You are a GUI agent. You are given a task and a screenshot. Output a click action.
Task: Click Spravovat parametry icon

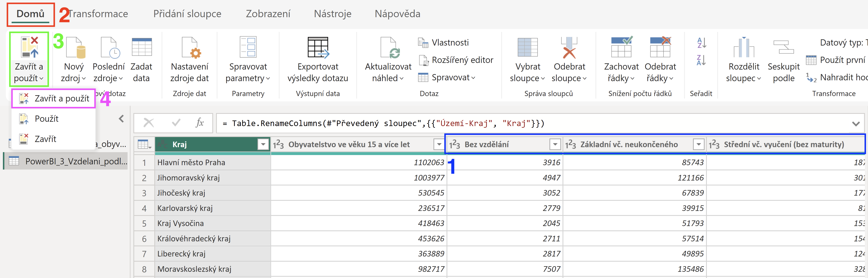pos(248,47)
